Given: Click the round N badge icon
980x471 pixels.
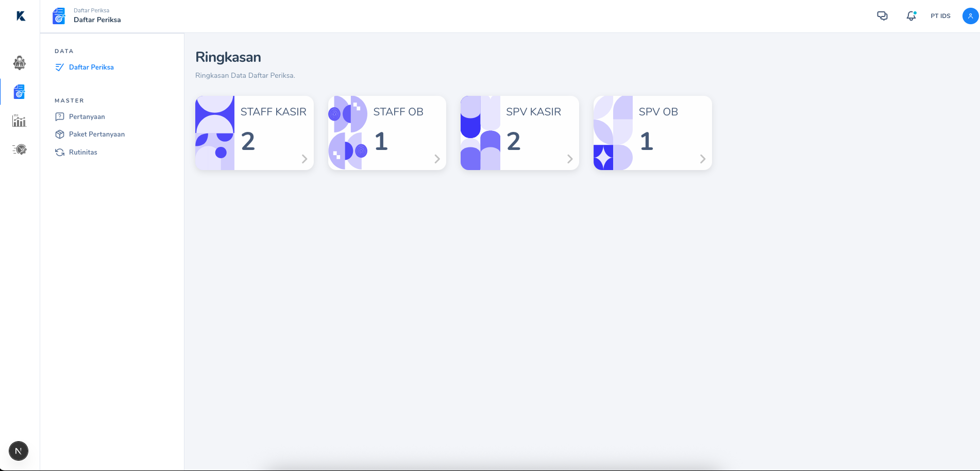Looking at the screenshot, I should click(x=19, y=451).
